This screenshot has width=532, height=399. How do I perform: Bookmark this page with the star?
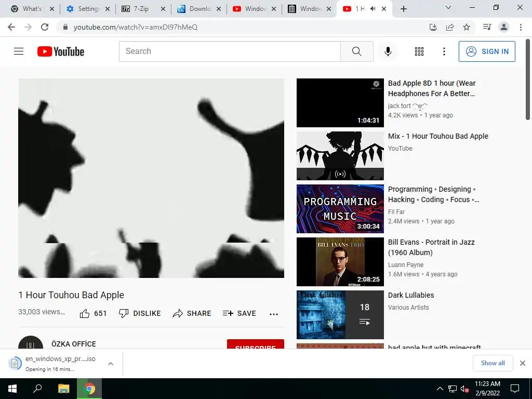coord(467,27)
